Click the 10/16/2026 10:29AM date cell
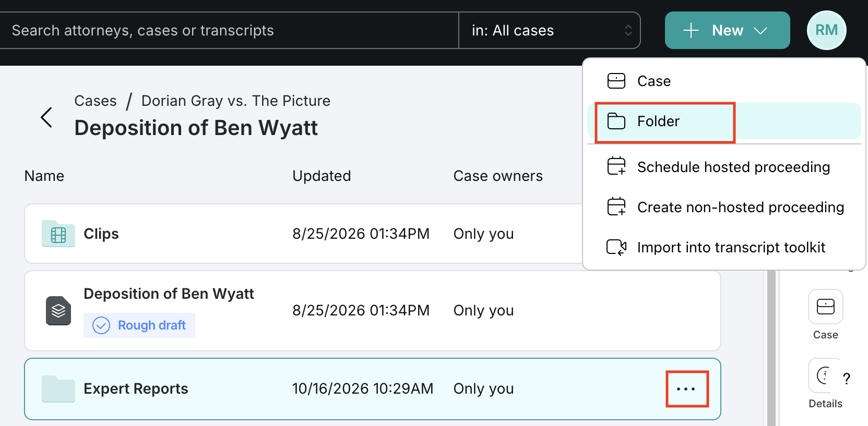Viewport: 868px width, 426px height. (x=363, y=389)
